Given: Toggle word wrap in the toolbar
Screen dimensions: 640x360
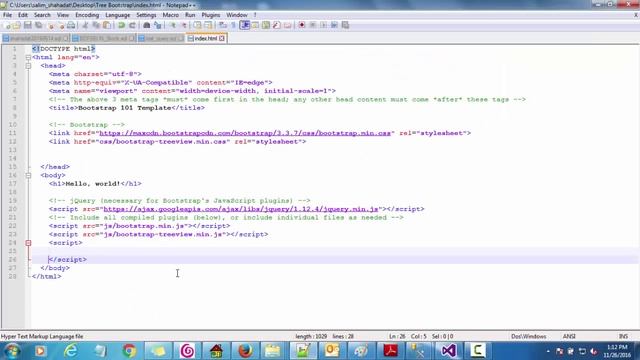Looking at the screenshot, I should click(x=222, y=25).
